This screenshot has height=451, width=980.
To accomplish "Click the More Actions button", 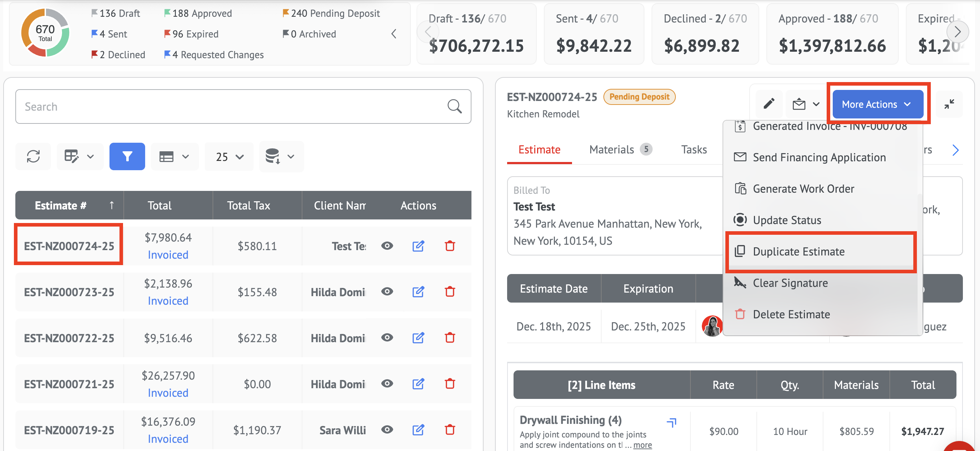I will (877, 104).
